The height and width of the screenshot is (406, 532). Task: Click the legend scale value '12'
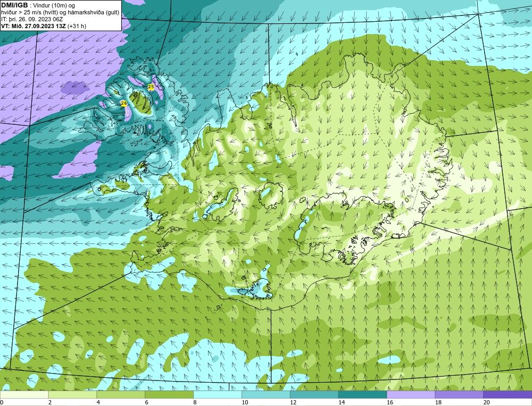click(x=293, y=403)
